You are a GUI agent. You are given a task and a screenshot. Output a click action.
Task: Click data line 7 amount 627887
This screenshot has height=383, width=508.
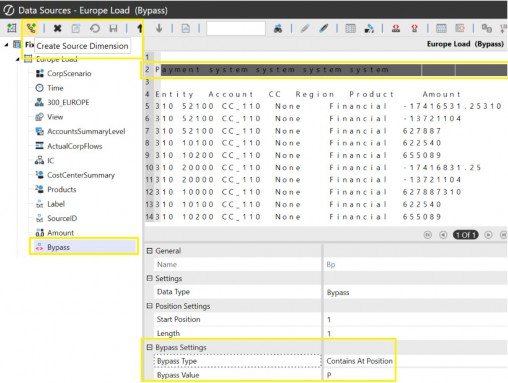(x=422, y=131)
